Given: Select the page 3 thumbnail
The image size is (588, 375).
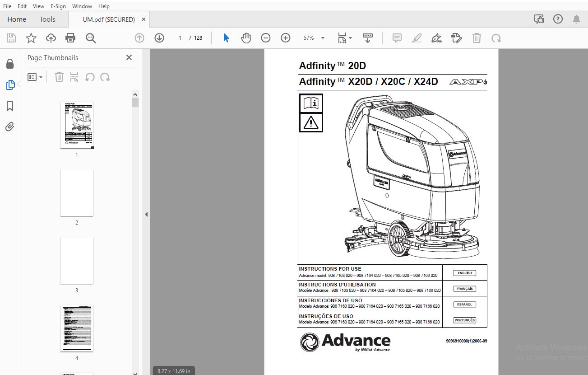Looking at the screenshot, I should click(x=77, y=261).
